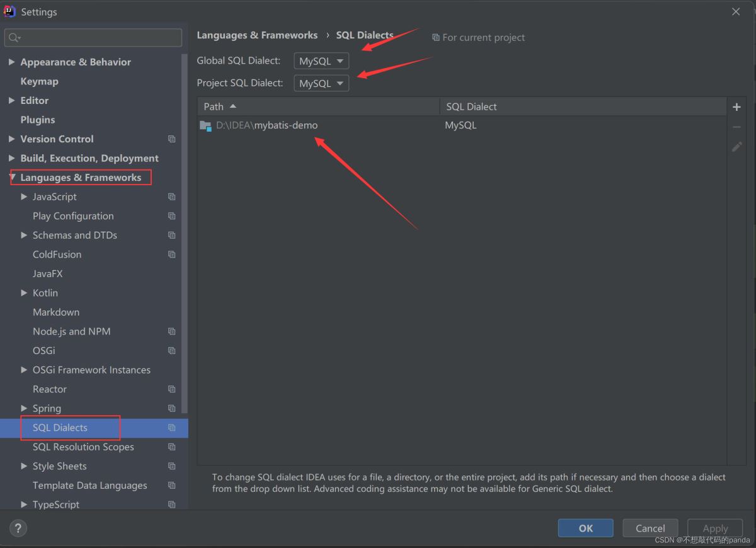This screenshot has width=756, height=548.
Task: Click the project icon beside OSGi
Action: (x=171, y=351)
